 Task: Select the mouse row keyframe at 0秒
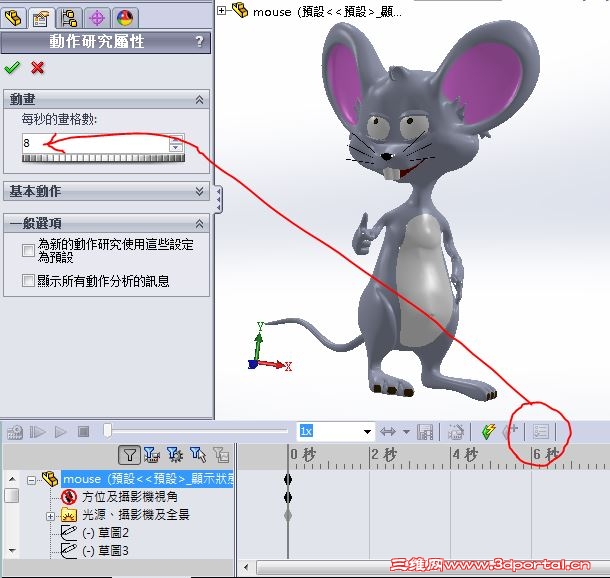[288, 479]
